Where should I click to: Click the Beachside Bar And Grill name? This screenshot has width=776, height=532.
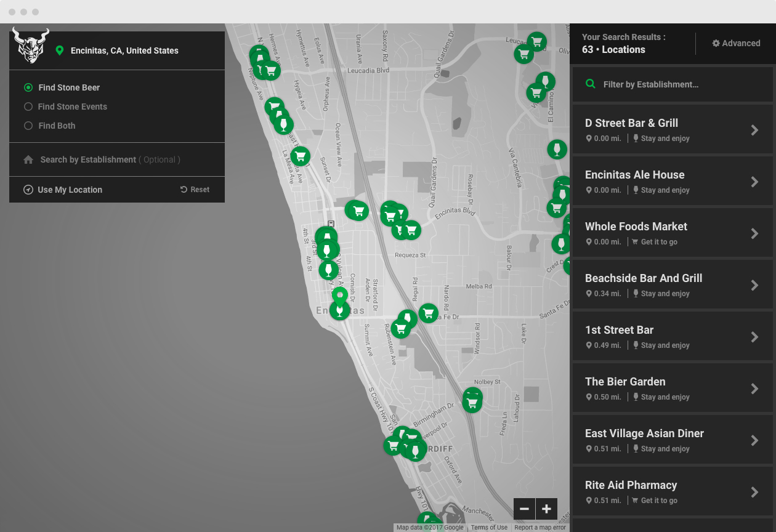[644, 278]
